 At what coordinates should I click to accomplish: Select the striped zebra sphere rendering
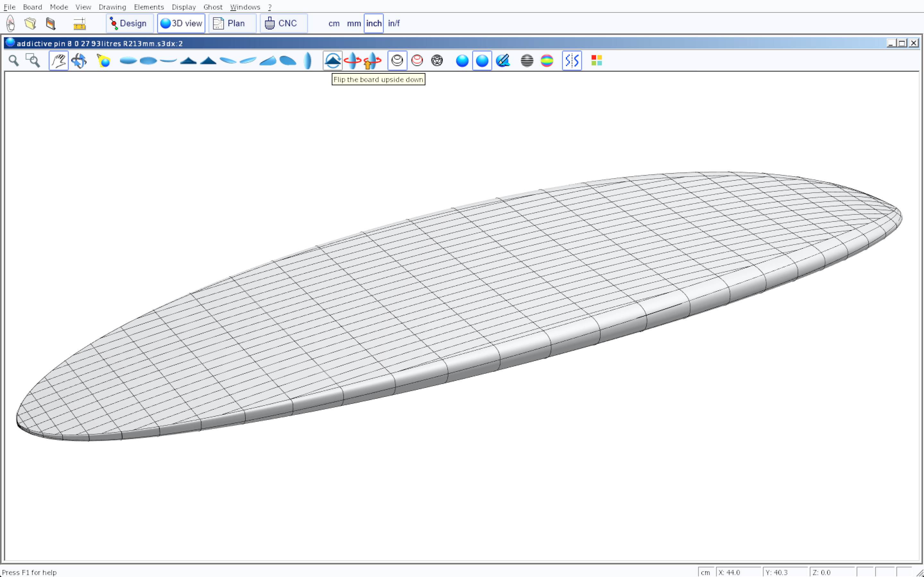point(526,61)
